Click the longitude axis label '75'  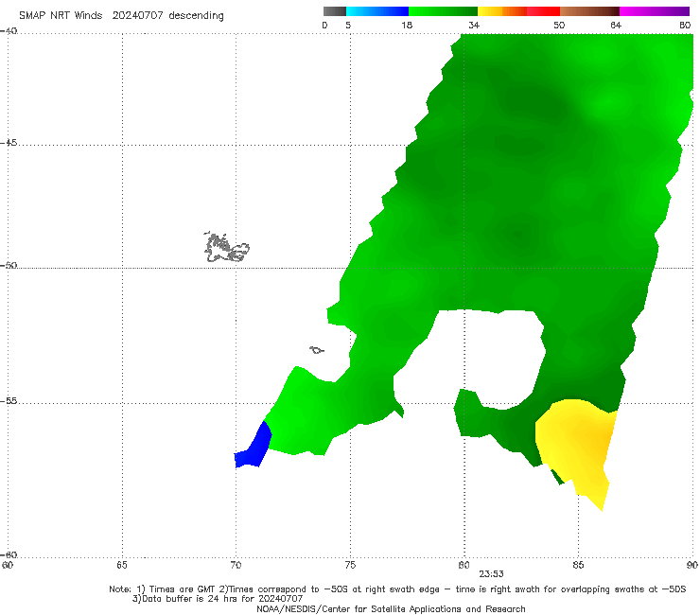point(350,565)
